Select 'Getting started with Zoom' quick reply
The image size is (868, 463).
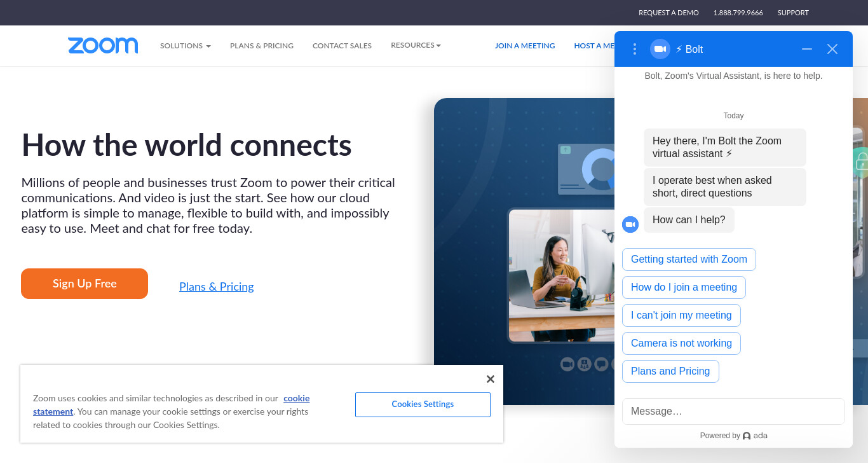pos(689,259)
